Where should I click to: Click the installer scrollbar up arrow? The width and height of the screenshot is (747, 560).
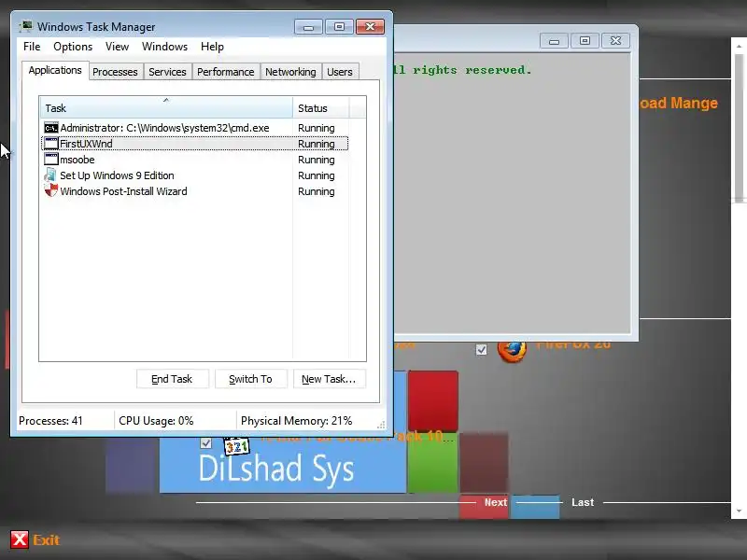click(739, 46)
